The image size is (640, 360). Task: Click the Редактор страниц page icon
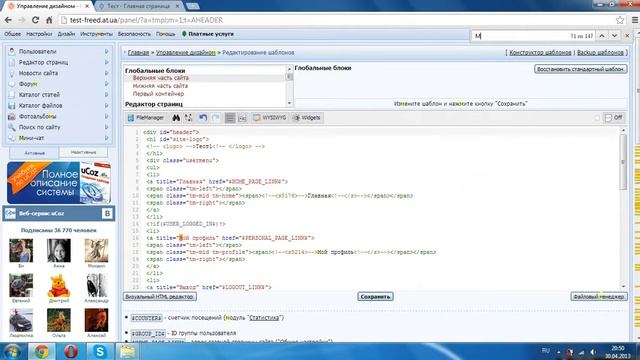[11, 62]
